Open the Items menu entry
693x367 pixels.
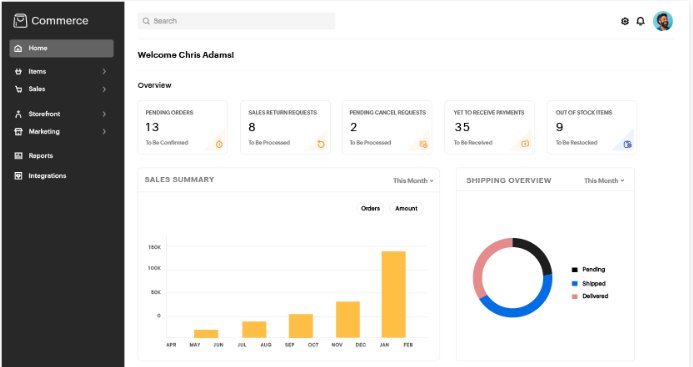coord(61,71)
